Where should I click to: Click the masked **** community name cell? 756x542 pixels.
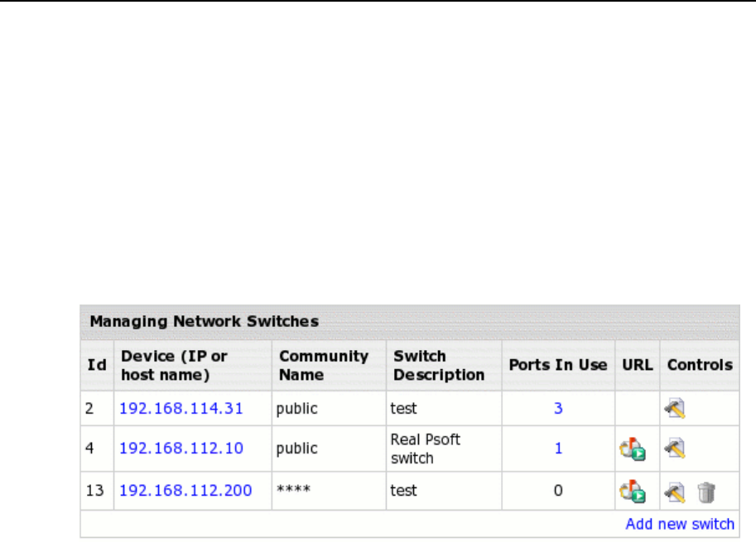coord(294,491)
